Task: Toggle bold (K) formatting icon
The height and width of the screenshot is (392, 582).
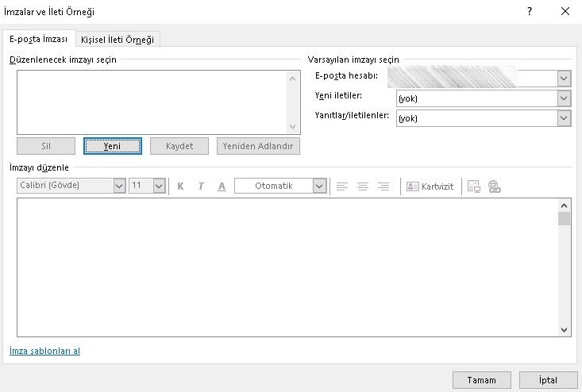Action: [x=180, y=186]
